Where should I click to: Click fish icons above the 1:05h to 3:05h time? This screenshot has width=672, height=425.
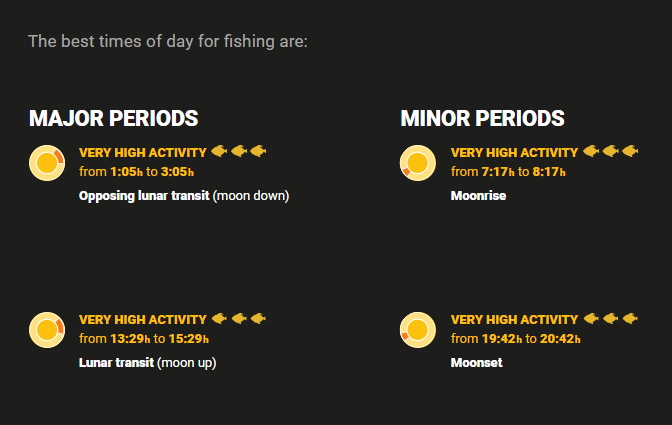[x=238, y=152]
